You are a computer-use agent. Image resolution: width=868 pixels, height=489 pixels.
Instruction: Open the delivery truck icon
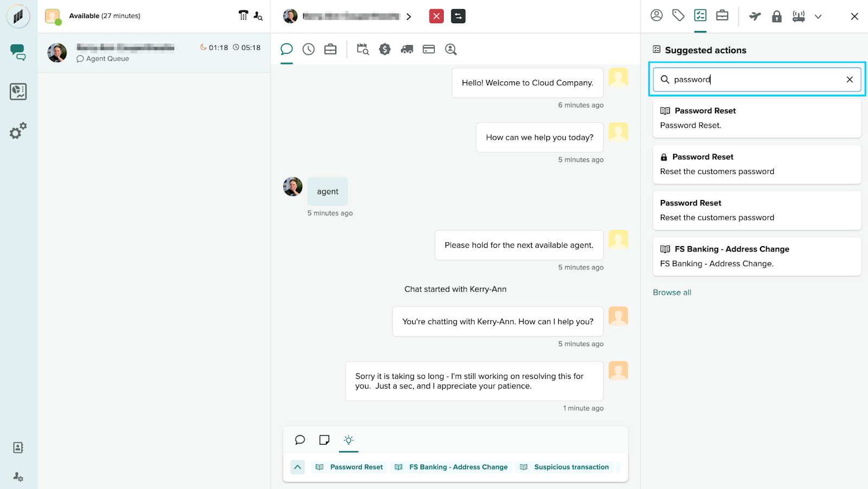point(407,49)
